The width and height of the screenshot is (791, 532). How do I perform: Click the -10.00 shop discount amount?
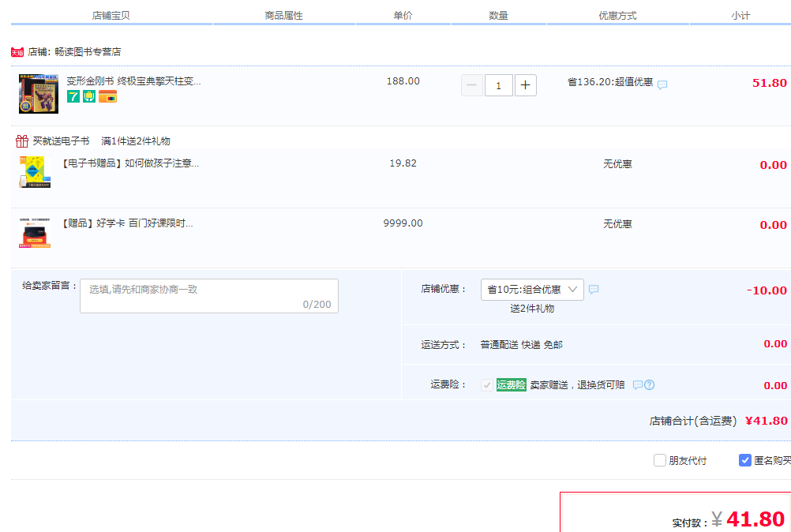767,290
